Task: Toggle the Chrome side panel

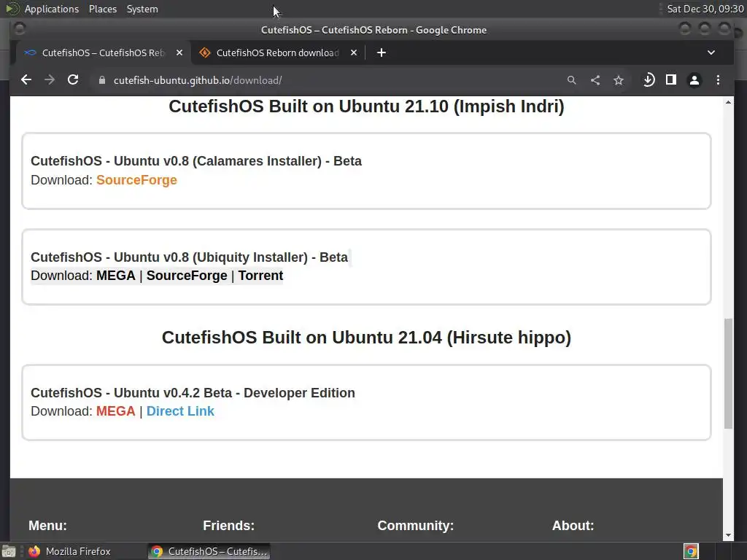Action: tap(671, 80)
